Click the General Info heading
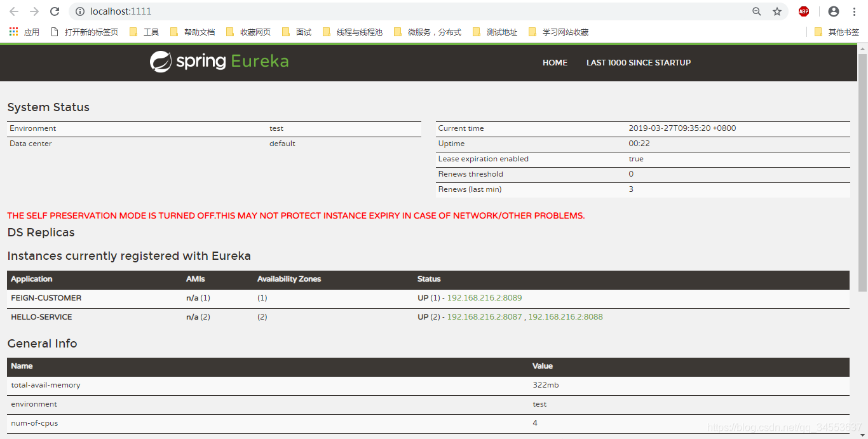 click(x=42, y=344)
